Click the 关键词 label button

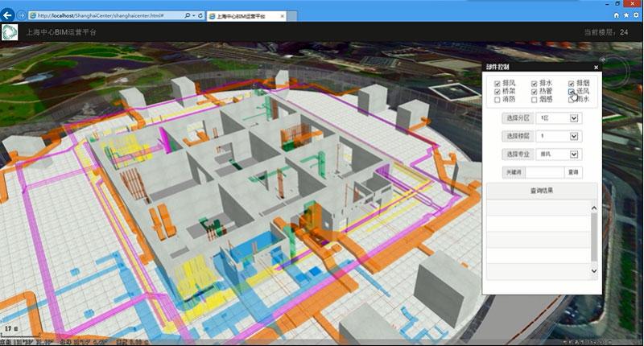click(x=514, y=172)
